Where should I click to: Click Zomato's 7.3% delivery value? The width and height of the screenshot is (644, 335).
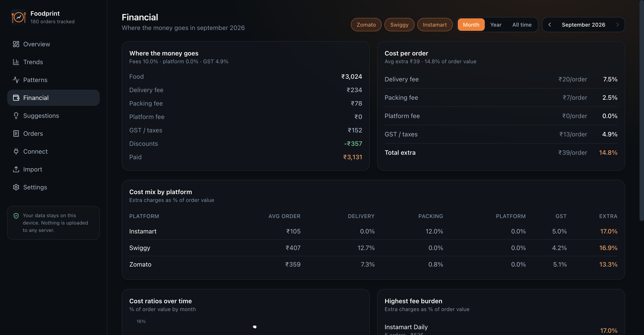click(367, 265)
